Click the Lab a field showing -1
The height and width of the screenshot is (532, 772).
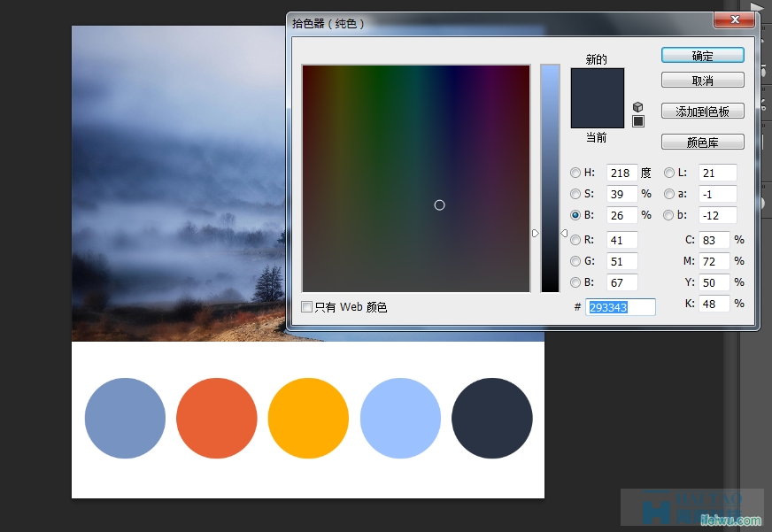point(717,194)
